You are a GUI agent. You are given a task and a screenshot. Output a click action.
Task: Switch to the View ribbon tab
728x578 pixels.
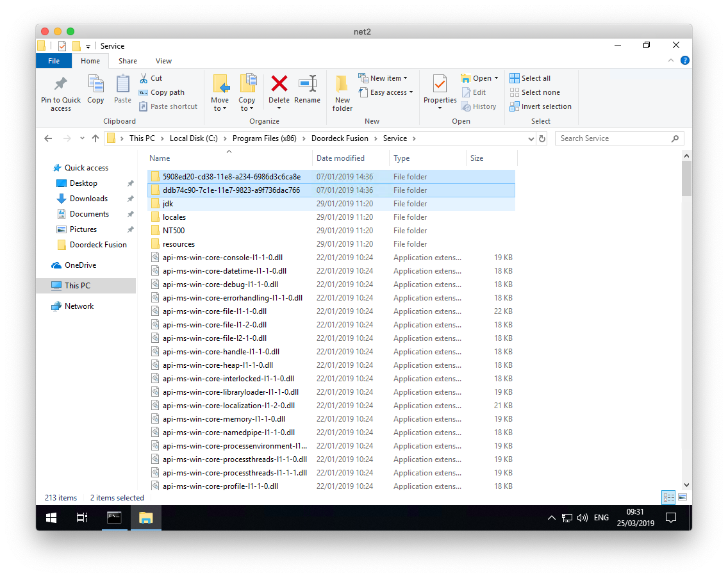point(163,60)
